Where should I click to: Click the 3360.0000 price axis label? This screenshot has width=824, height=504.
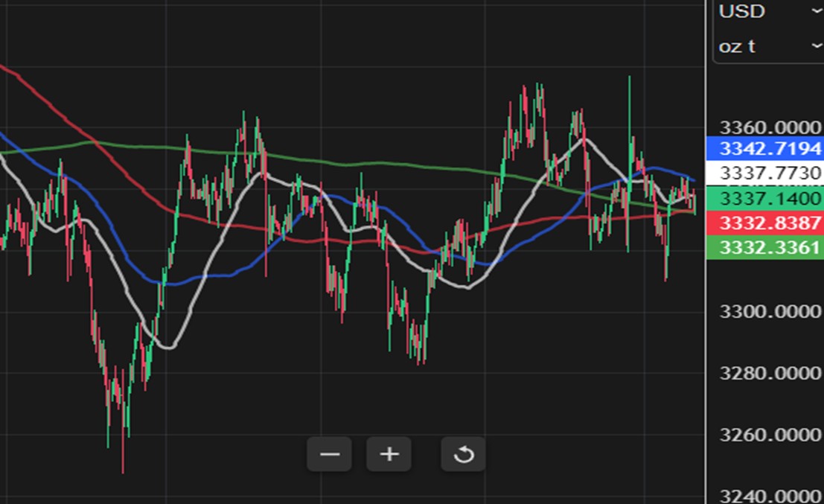pos(770,127)
